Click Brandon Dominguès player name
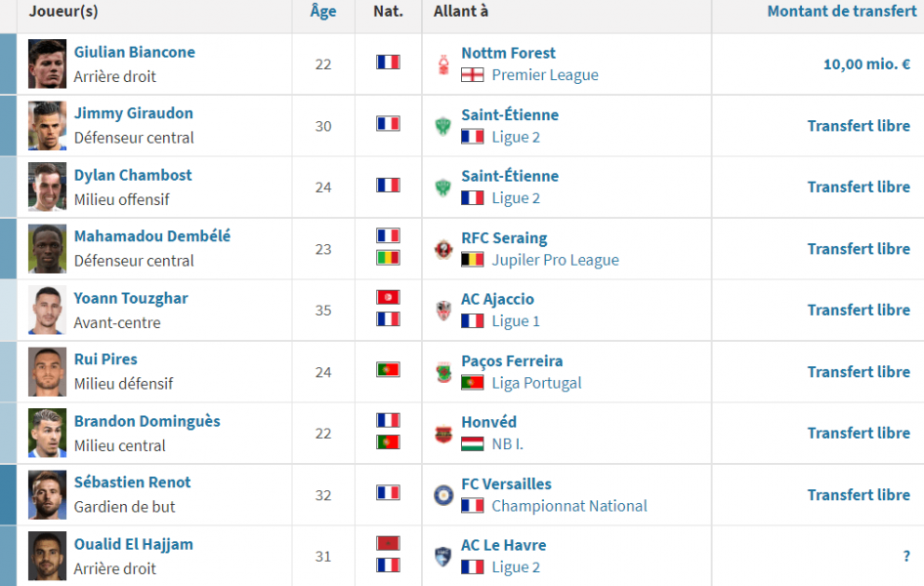 [147, 421]
